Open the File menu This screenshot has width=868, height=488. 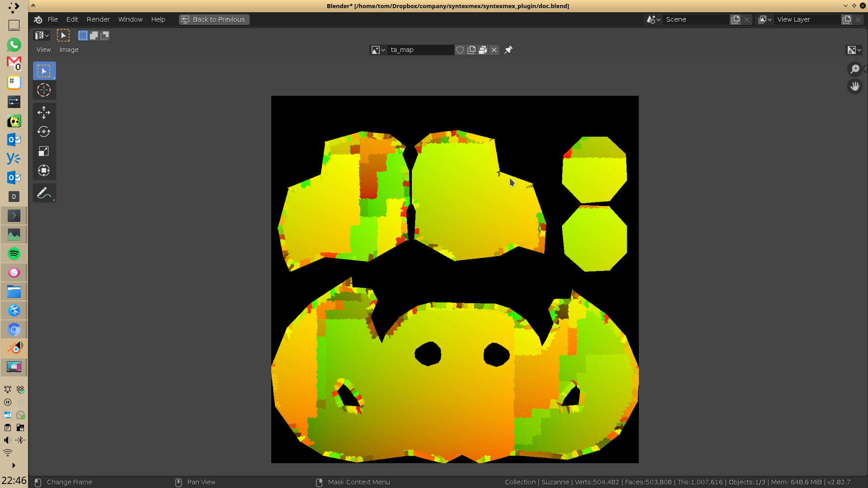53,19
